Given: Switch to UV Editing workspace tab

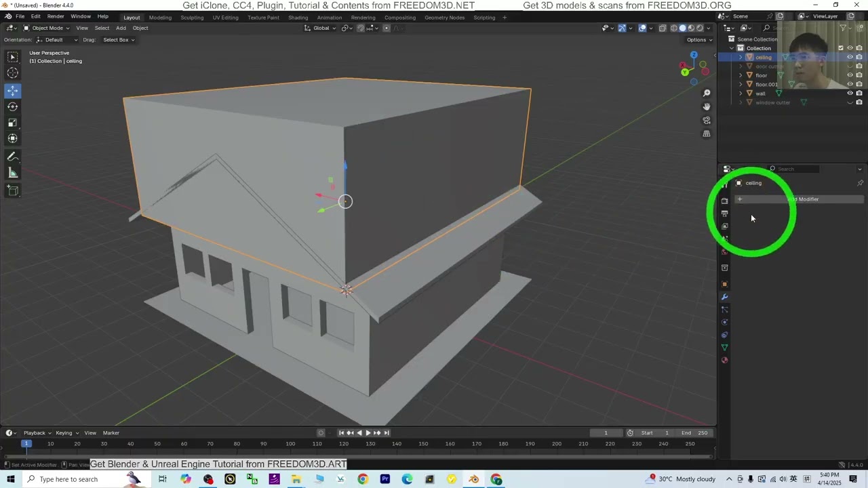Looking at the screenshot, I should coord(225,18).
